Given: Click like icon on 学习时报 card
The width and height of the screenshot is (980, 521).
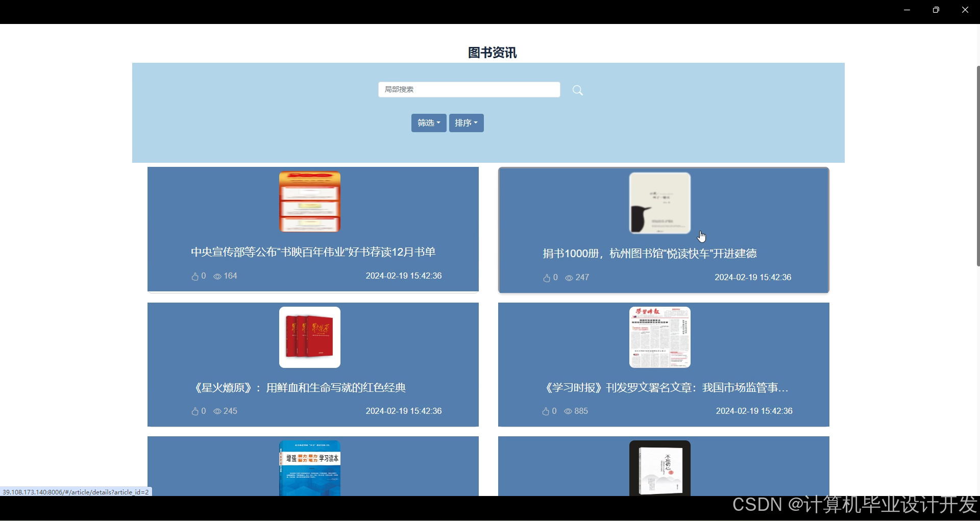Looking at the screenshot, I should tap(546, 411).
